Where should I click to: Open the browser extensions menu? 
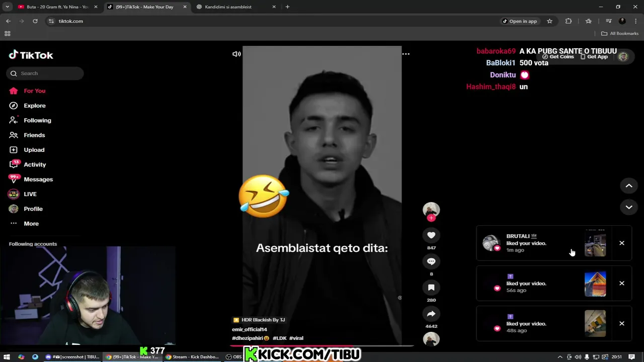(569, 21)
